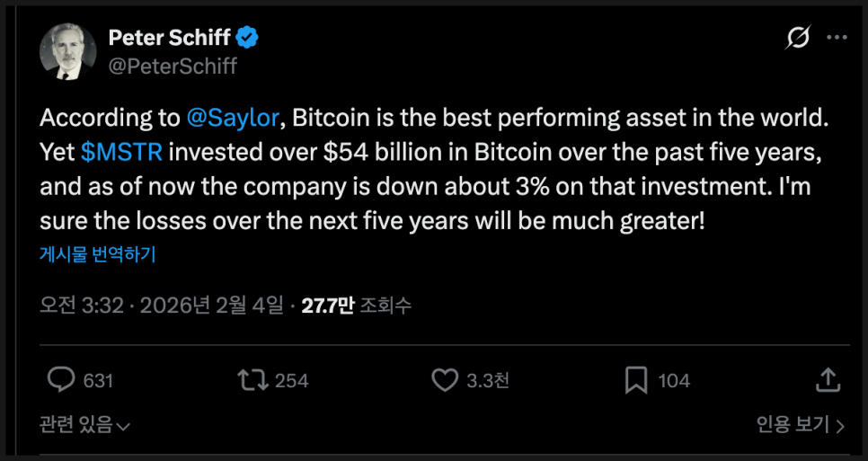Open Grok actions icon on the post
Screen dimensions: 868x461
795,39
